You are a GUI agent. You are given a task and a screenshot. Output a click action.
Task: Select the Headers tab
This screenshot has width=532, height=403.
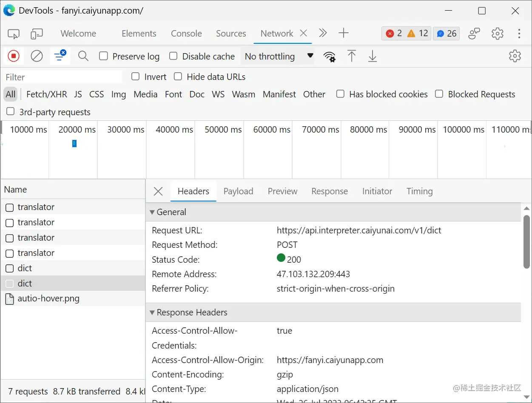click(193, 191)
